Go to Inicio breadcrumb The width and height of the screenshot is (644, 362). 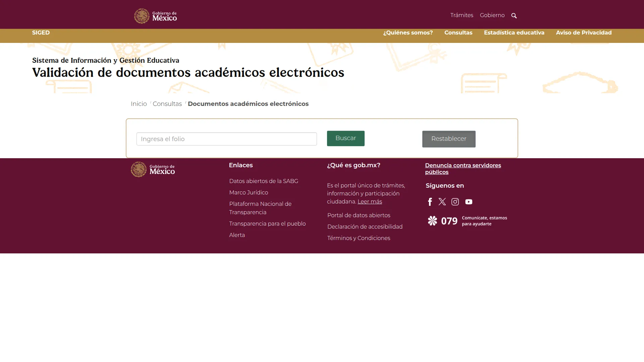[139, 104]
